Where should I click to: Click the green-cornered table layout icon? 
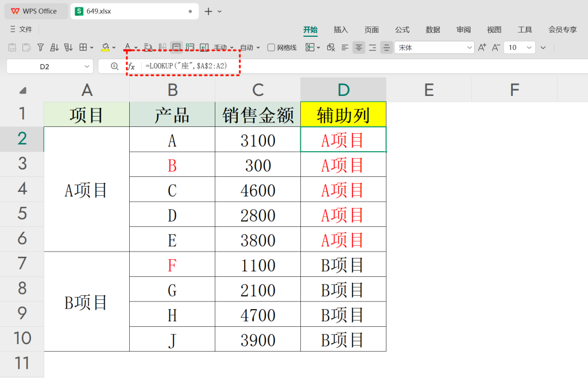(x=190, y=48)
